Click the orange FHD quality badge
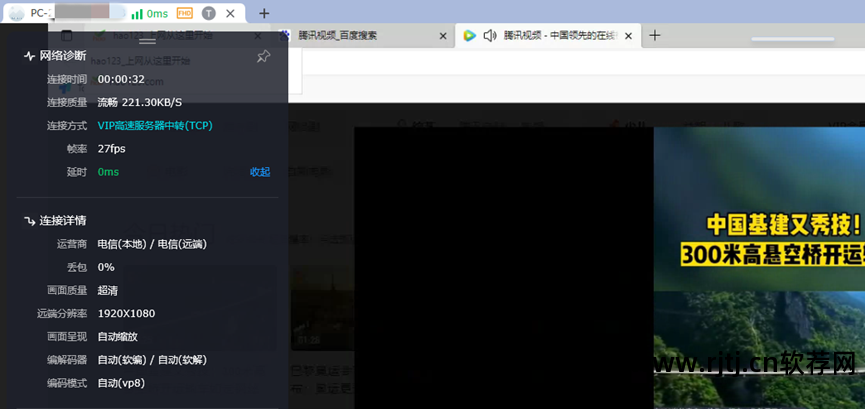Image resolution: width=865 pixels, height=409 pixels. [184, 13]
